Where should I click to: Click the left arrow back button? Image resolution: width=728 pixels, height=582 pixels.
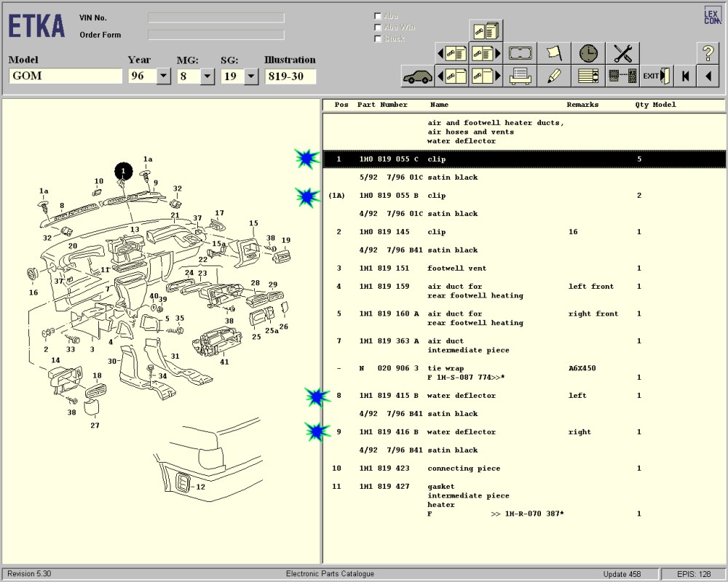click(x=708, y=76)
